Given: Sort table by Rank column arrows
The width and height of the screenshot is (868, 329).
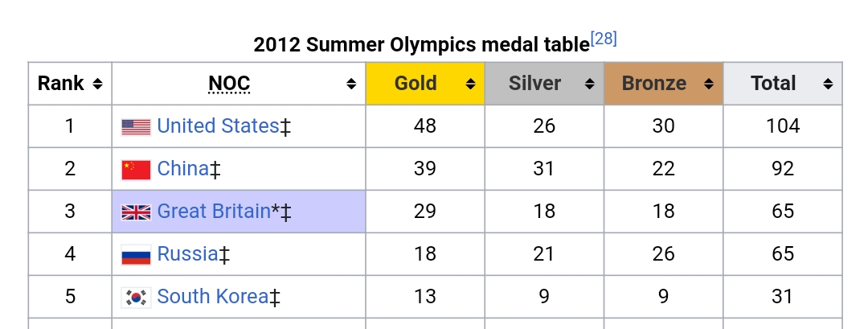Looking at the screenshot, I should click(x=97, y=84).
